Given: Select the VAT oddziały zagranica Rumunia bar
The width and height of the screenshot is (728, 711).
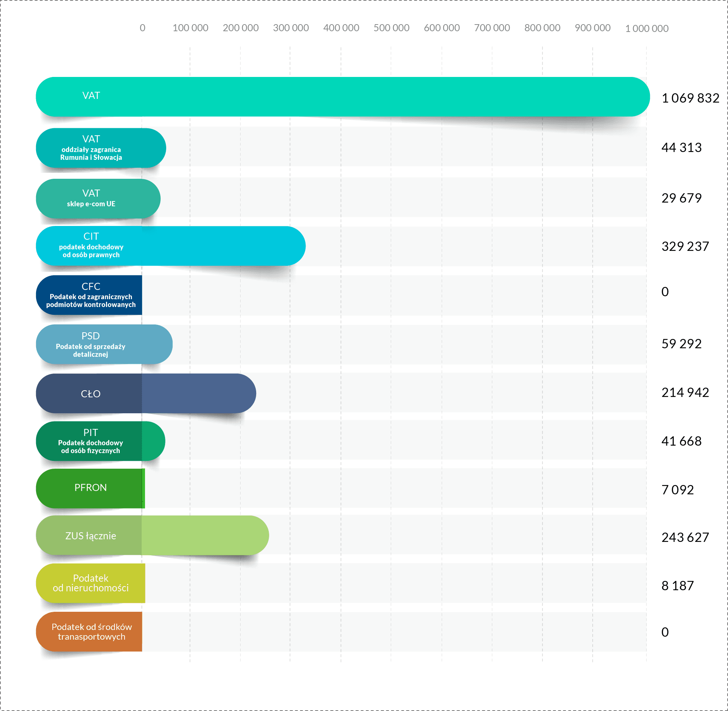Looking at the screenshot, I should tap(101, 148).
